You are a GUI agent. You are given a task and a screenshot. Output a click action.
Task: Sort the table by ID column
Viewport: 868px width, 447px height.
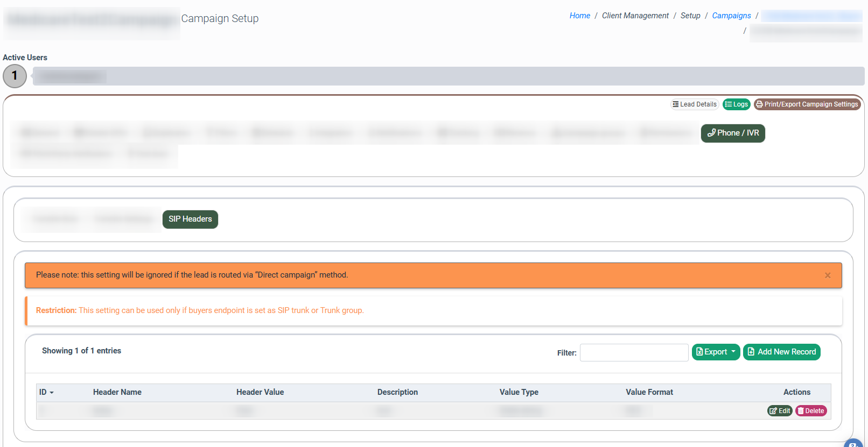point(46,392)
